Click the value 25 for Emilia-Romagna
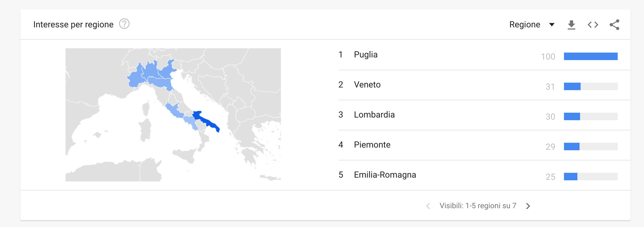644x227 pixels. pos(550,177)
